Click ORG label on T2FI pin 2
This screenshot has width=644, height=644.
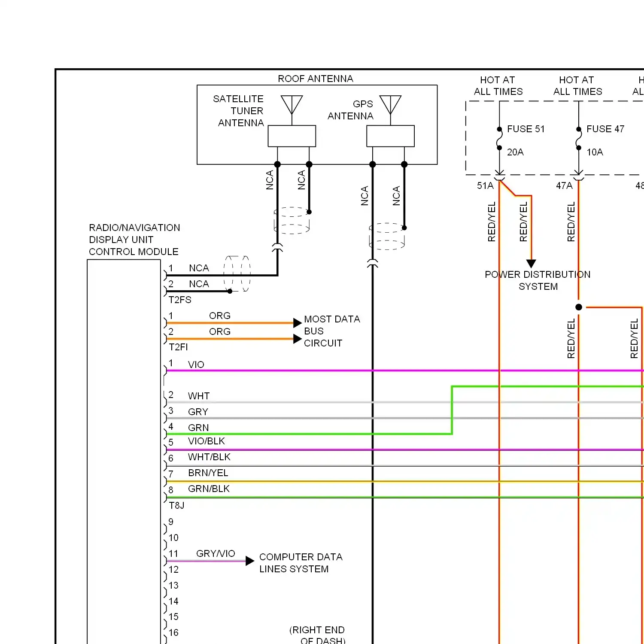tap(220, 331)
